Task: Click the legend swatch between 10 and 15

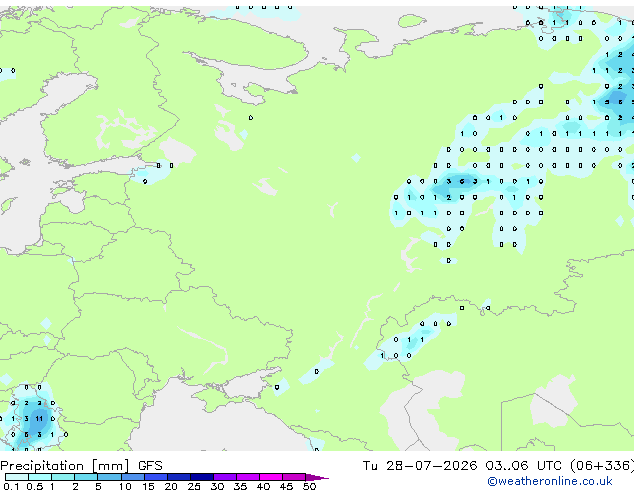Action: point(133,477)
